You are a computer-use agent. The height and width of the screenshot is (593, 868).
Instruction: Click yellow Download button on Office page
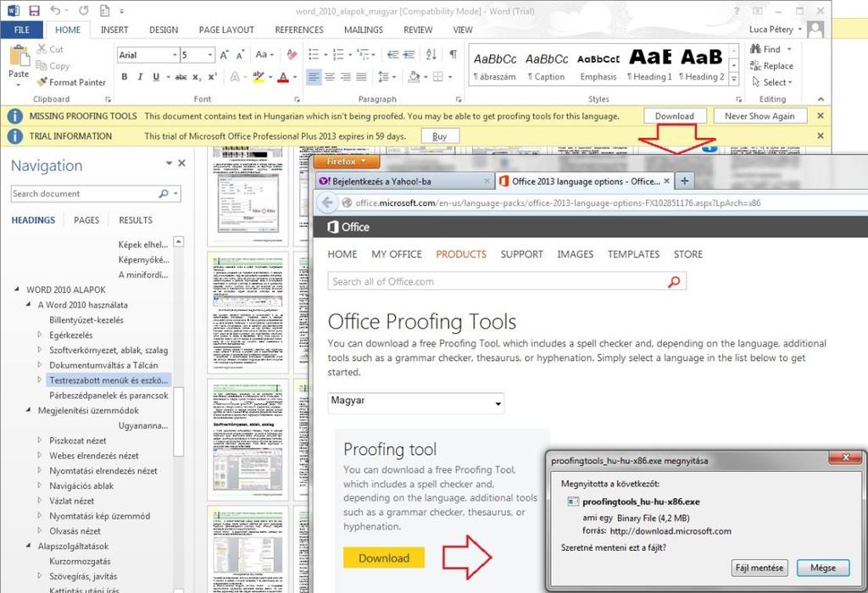click(384, 558)
